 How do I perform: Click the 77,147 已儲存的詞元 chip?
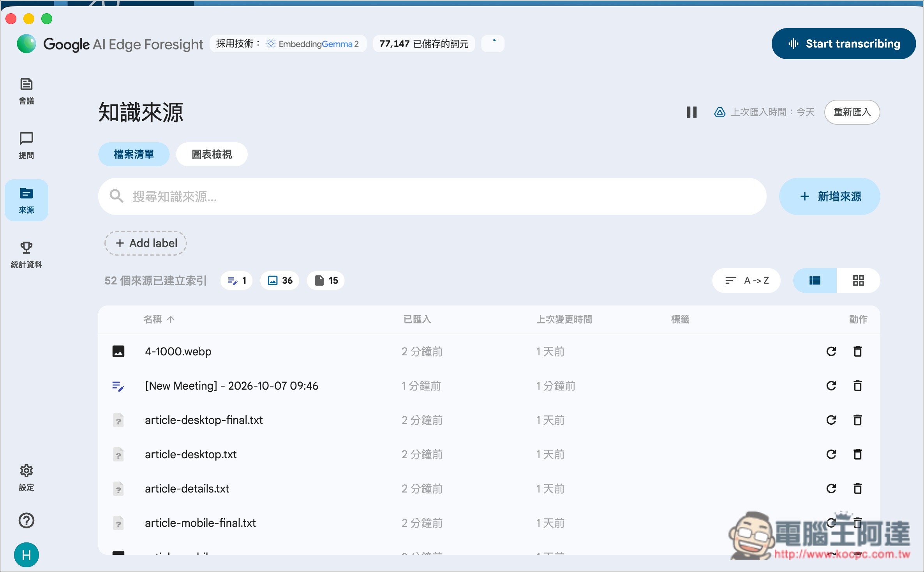(x=424, y=44)
